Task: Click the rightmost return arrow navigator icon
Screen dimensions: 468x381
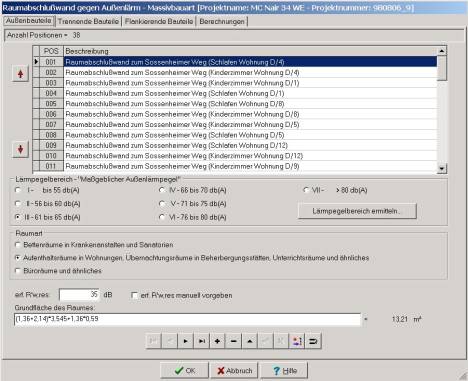Action: [x=313, y=341]
